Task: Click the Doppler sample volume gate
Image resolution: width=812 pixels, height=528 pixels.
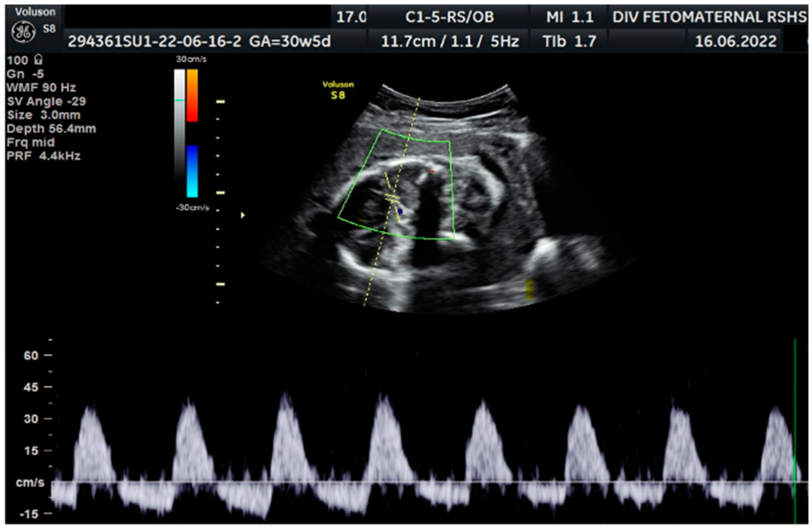Action: (392, 197)
